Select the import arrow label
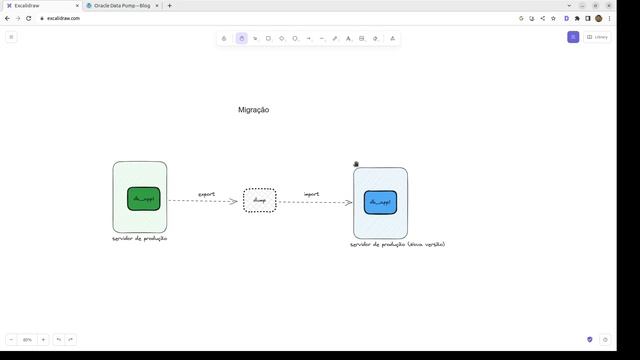 coord(311,194)
